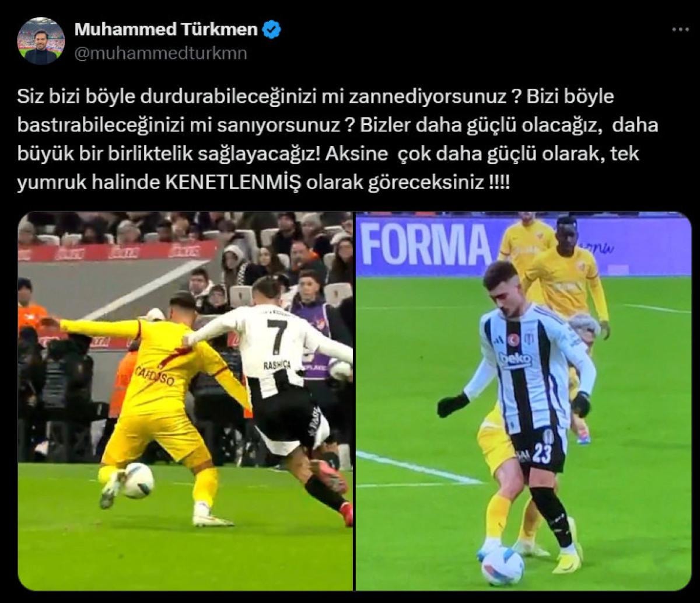
Task: Click the blue verified badge
Action: pyautogui.click(x=272, y=29)
